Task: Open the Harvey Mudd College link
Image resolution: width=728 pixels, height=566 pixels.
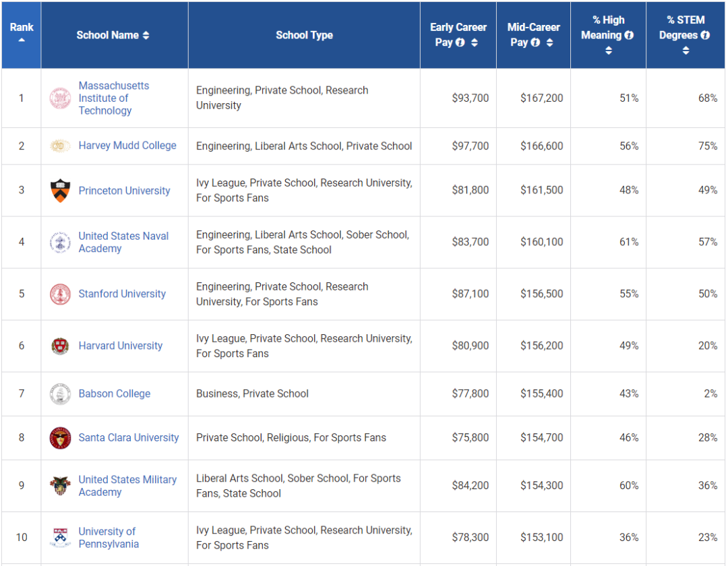Action: click(127, 146)
